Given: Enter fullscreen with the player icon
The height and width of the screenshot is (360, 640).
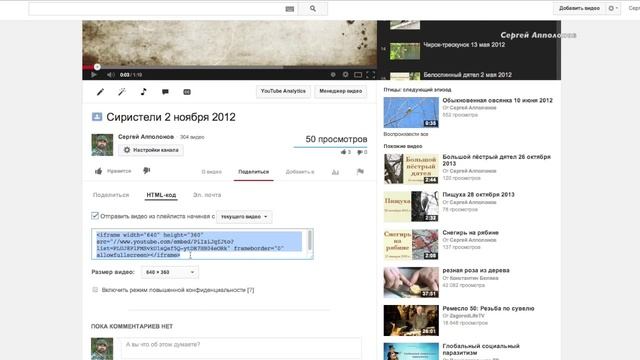Looking at the screenshot, I should point(370,75).
